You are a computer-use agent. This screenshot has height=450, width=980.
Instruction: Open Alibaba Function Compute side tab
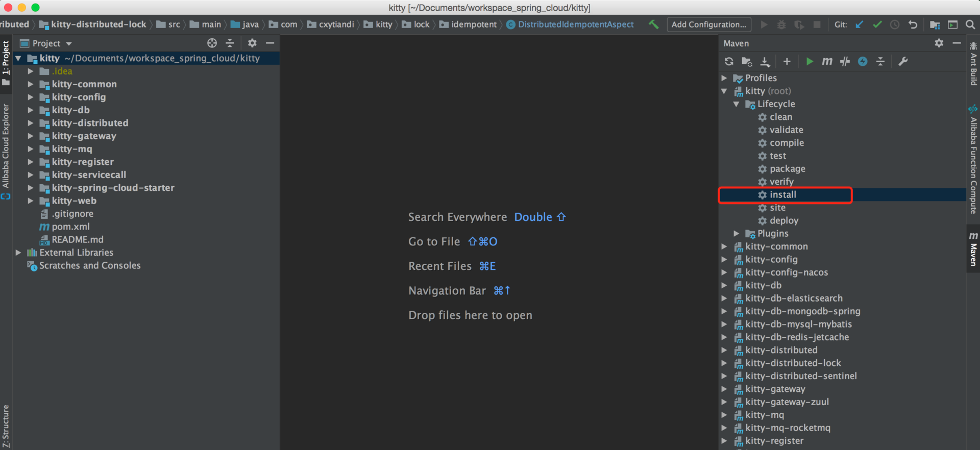point(973,159)
